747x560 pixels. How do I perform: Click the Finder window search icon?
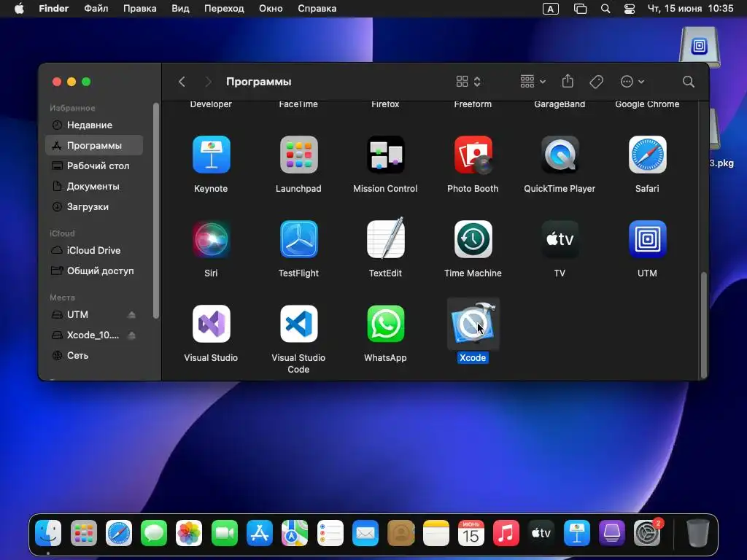(688, 82)
